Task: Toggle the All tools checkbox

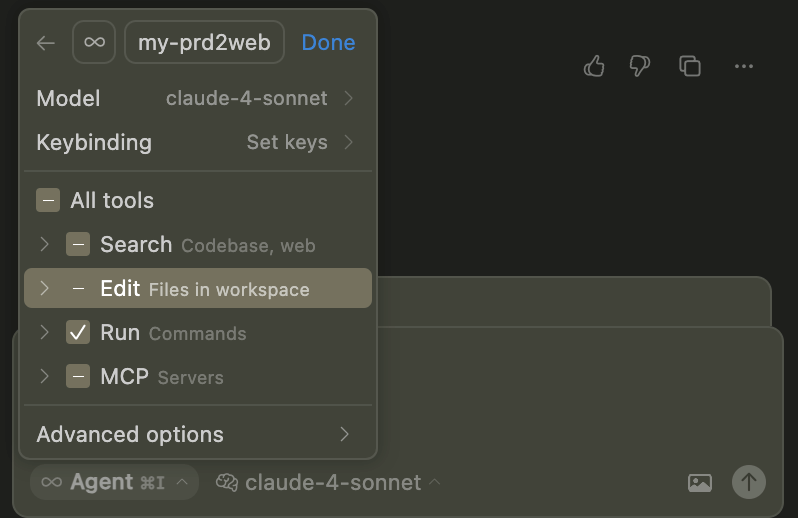Action: coord(48,200)
